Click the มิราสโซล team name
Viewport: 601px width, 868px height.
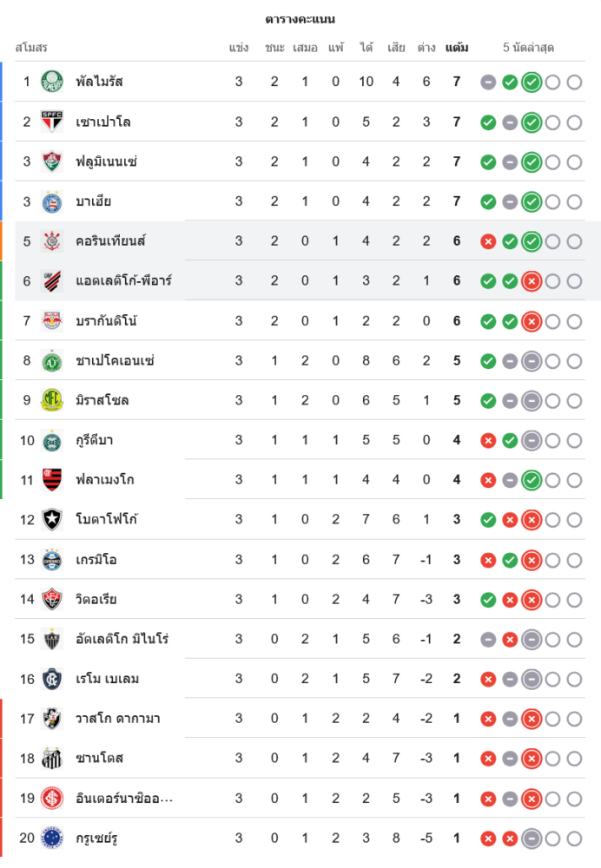coord(102,400)
